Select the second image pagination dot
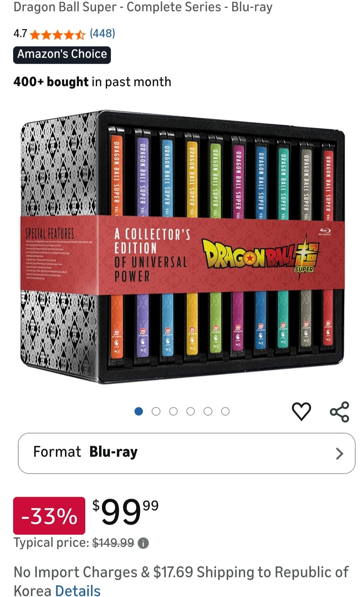The width and height of the screenshot is (364, 597). coord(156,411)
